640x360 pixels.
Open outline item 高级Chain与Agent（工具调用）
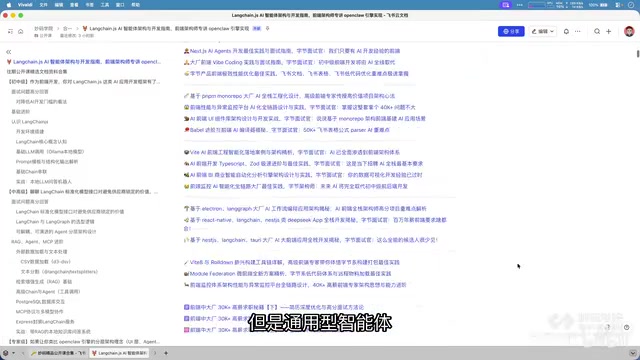pos(48,291)
